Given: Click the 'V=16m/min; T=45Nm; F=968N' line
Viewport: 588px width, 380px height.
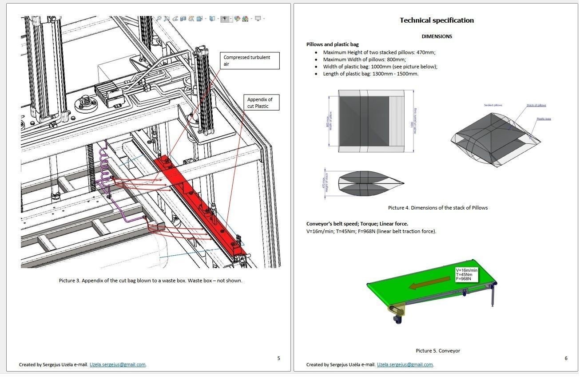Looking at the screenshot, I should [371, 231].
